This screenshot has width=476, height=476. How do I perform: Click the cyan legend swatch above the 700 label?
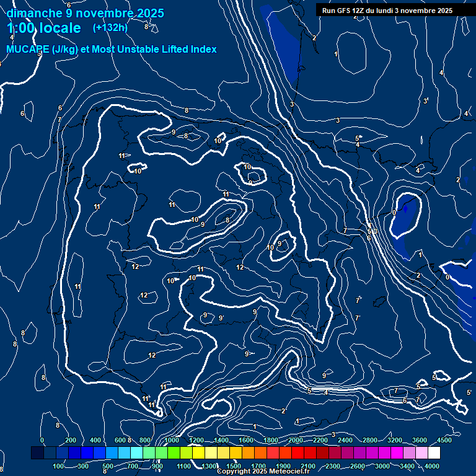[136, 454]
